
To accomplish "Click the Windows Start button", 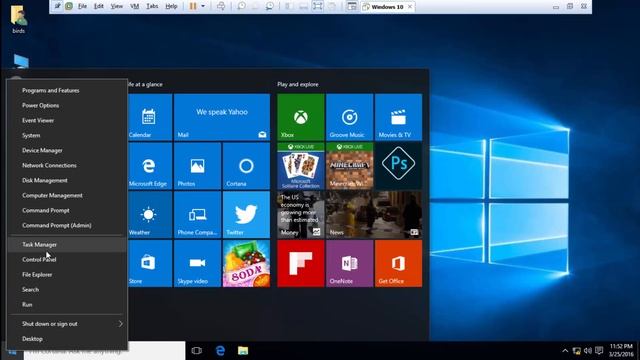I will (x=12, y=352).
